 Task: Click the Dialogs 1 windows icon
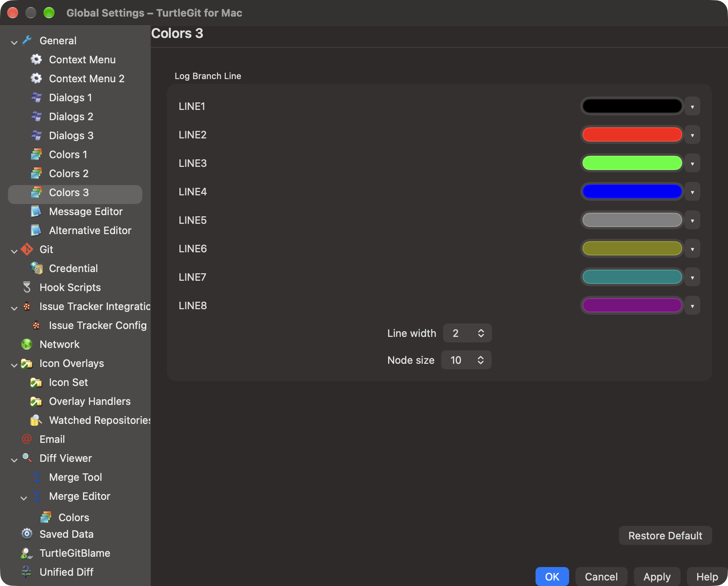36,97
